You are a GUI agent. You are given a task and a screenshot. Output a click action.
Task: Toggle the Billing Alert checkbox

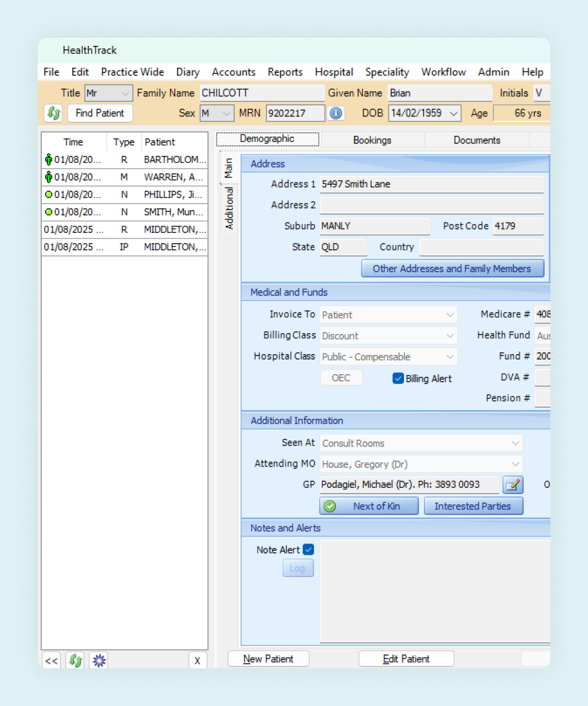(x=398, y=378)
